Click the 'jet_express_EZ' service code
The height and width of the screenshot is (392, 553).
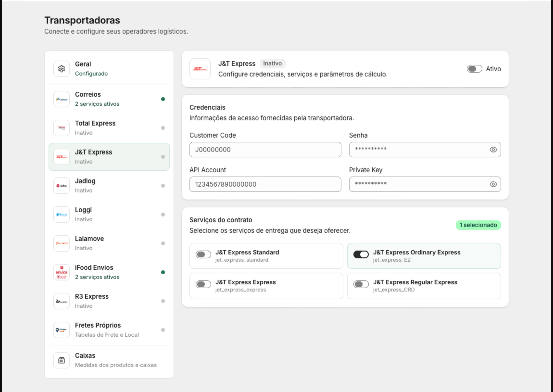[x=391, y=260]
